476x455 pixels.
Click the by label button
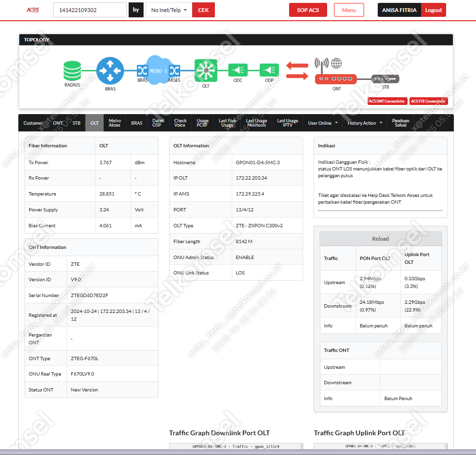coord(136,10)
